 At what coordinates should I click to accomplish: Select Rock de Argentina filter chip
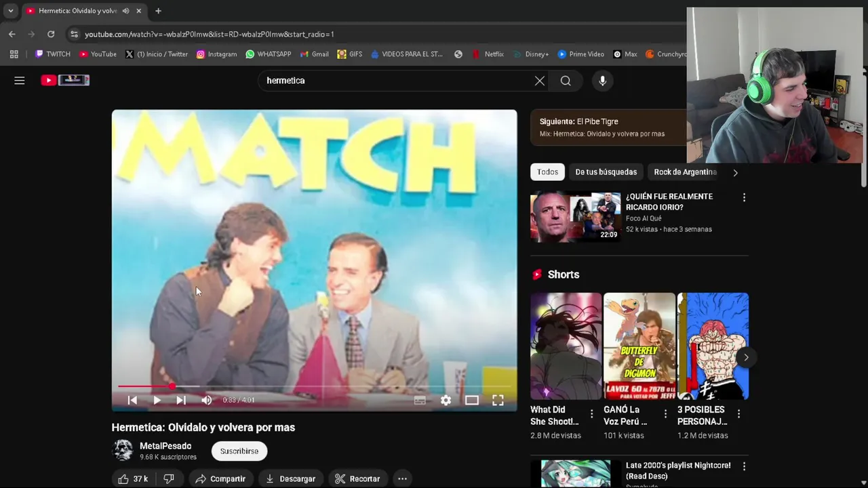click(685, 172)
